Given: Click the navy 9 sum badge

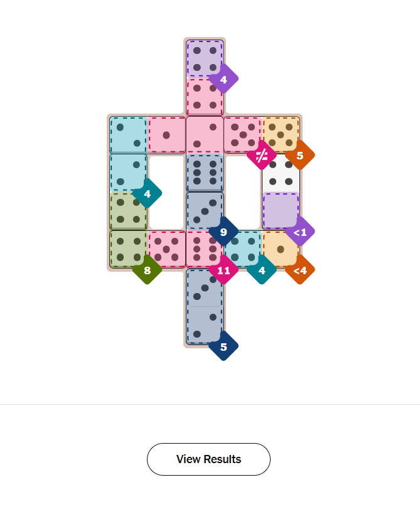Looking at the screenshot, I should [x=223, y=232].
